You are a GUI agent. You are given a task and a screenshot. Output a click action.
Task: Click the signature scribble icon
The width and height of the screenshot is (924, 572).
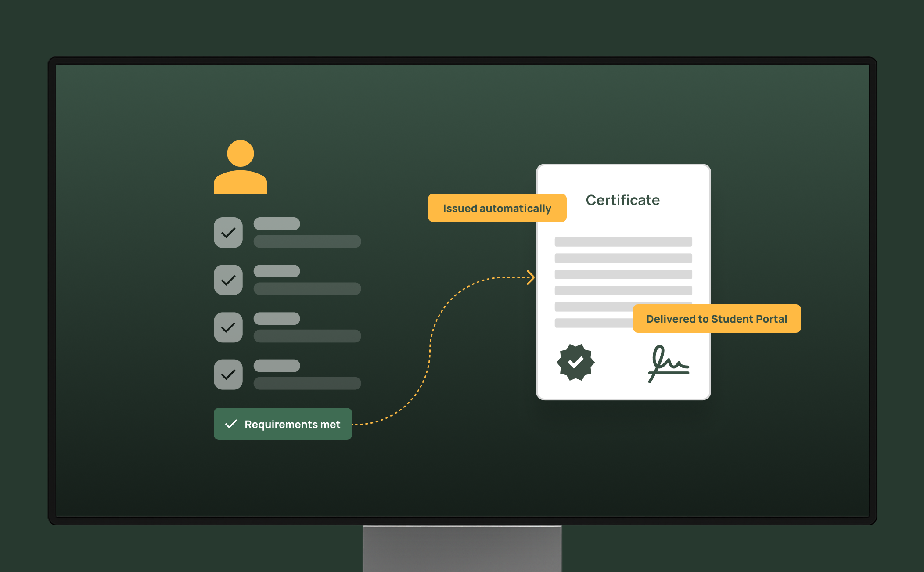click(x=668, y=364)
